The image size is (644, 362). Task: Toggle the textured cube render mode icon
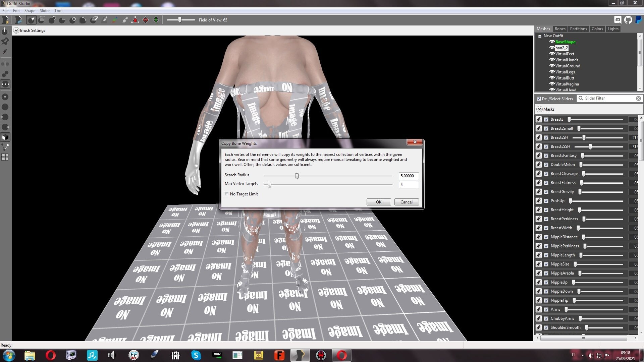click(x=5, y=137)
